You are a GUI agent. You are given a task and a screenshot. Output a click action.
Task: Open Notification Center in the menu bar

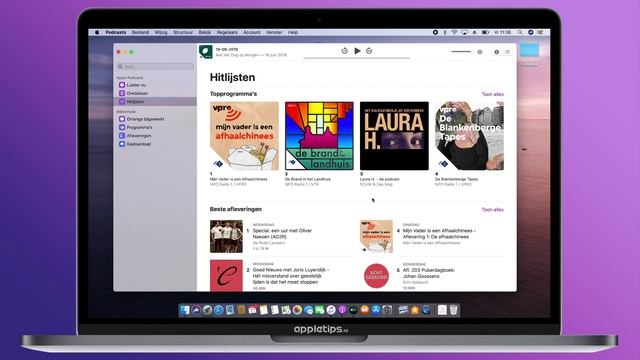[540, 32]
